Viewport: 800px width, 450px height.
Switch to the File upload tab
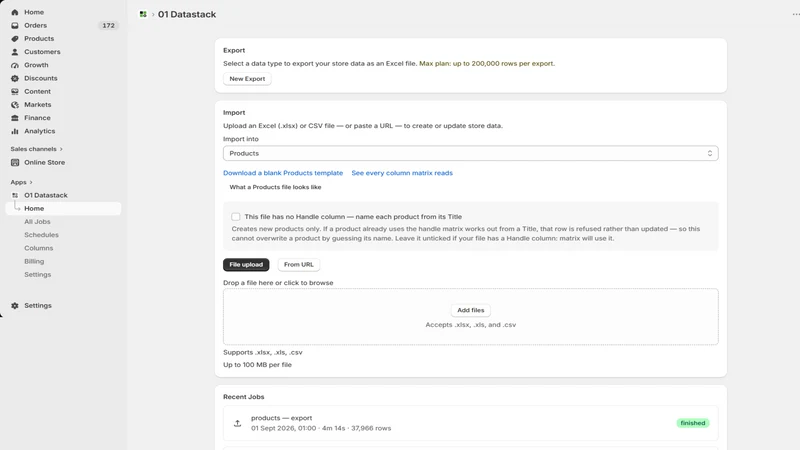click(246, 265)
